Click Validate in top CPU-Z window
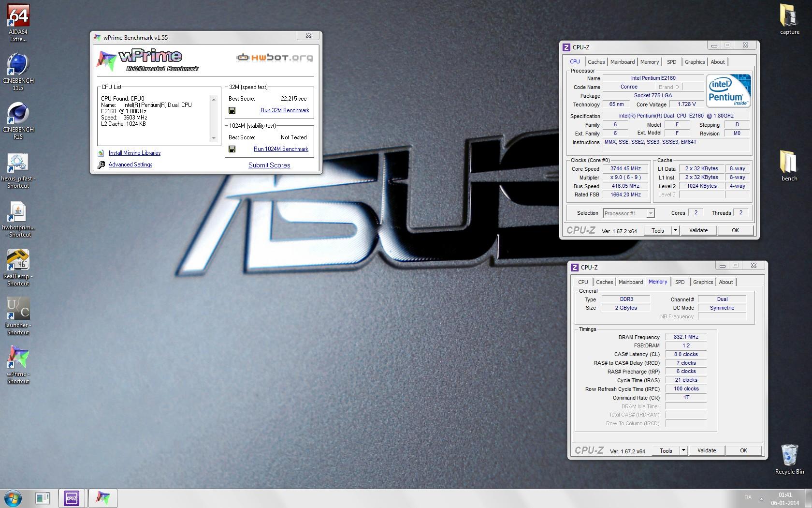 coord(698,230)
